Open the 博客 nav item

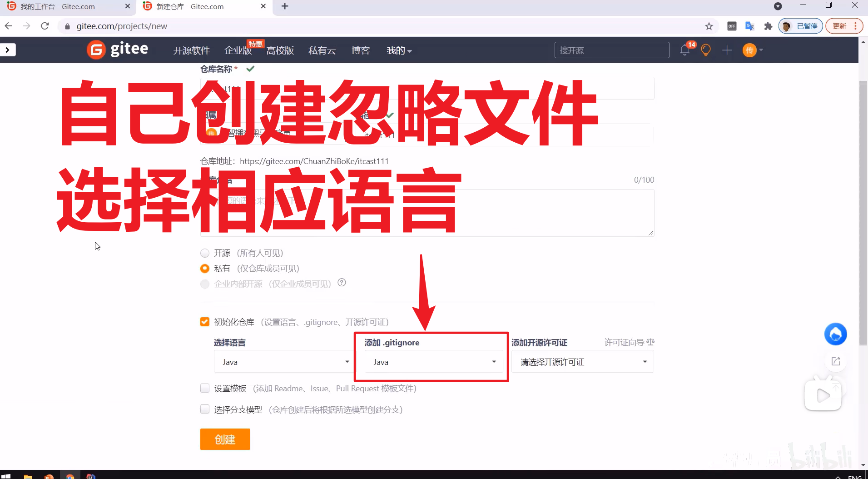click(x=361, y=50)
